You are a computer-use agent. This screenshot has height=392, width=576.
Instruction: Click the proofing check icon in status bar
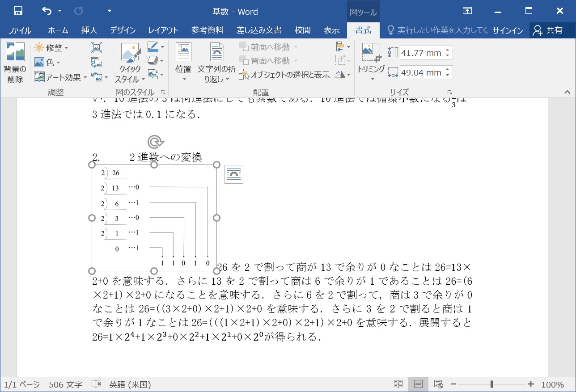click(x=96, y=384)
